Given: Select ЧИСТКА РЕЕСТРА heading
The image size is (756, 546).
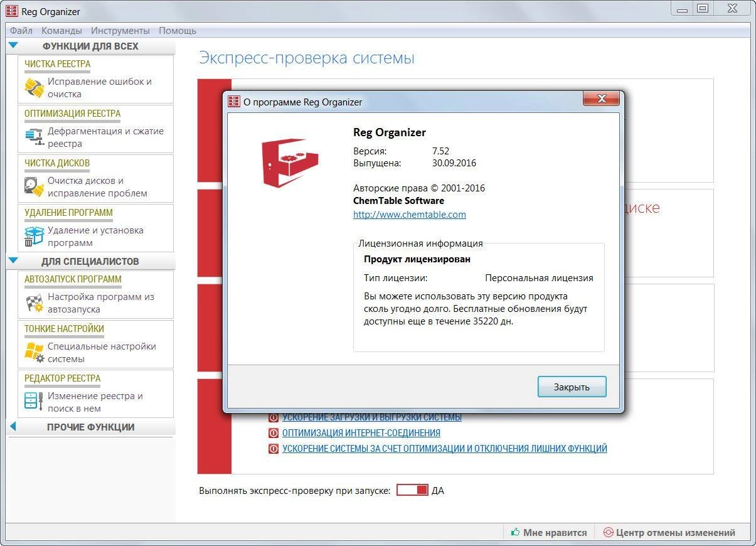Looking at the screenshot, I should (x=57, y=64).
